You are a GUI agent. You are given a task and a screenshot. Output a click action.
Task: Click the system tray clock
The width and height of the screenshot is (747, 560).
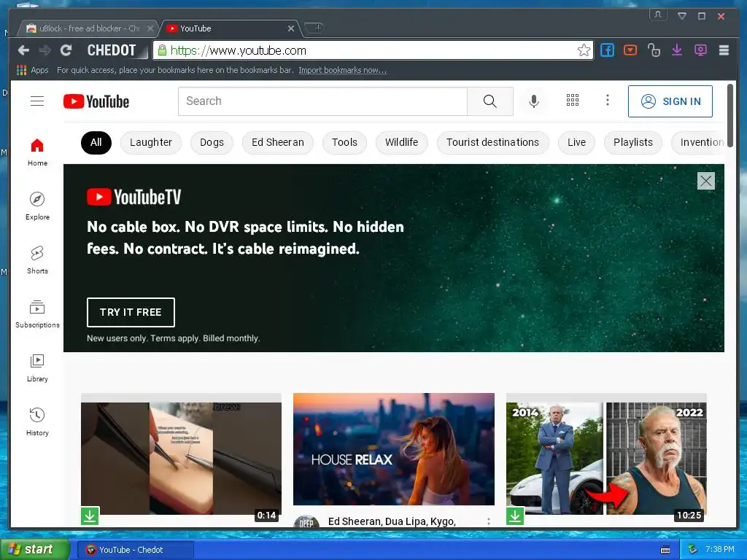pyautogui.click(x=720, y=549)
